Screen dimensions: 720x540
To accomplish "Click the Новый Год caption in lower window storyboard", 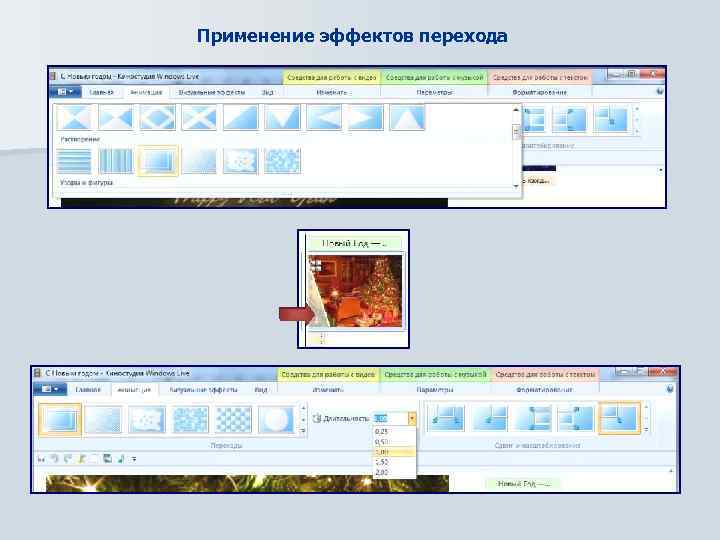I will click(x=523, y=484).
